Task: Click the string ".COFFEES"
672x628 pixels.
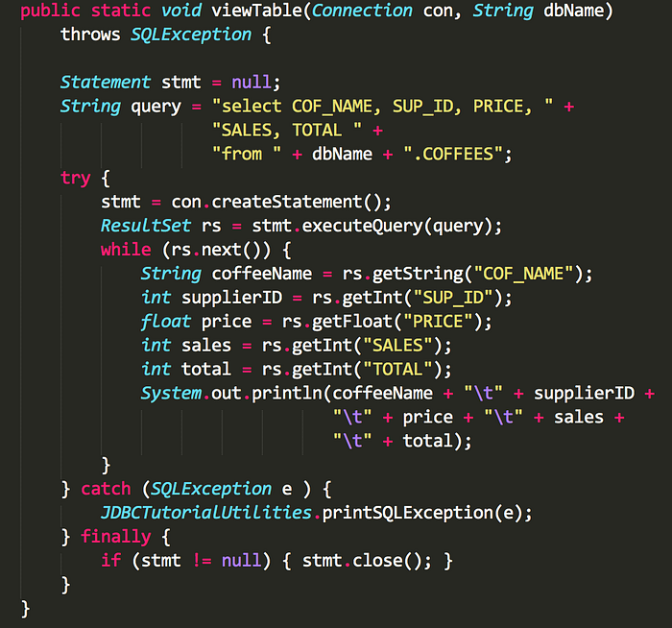Action: coord(453,154)
